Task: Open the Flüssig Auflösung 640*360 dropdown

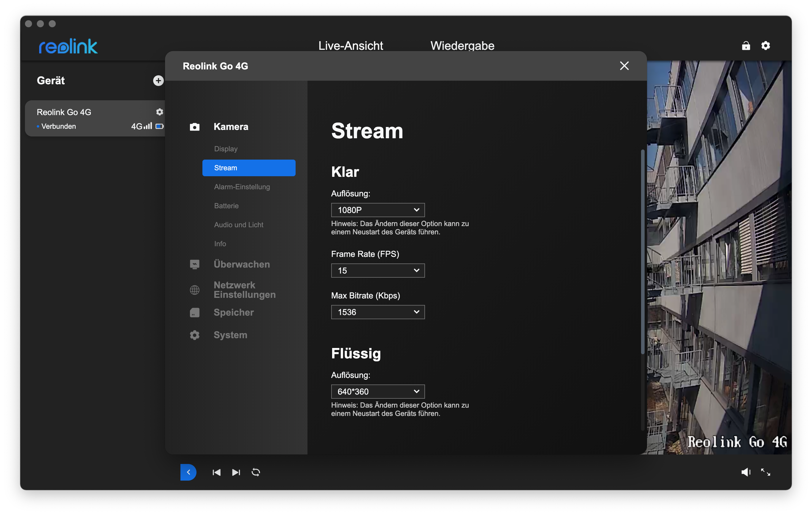Action: click(378, 392)
